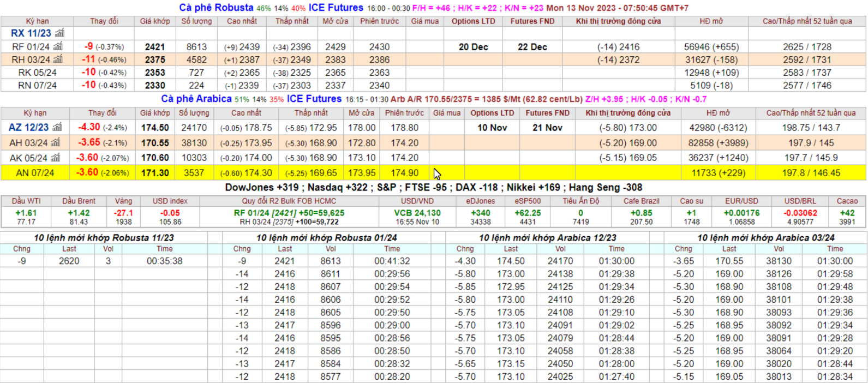Select the Vàng gold price cell

(123, 217)
